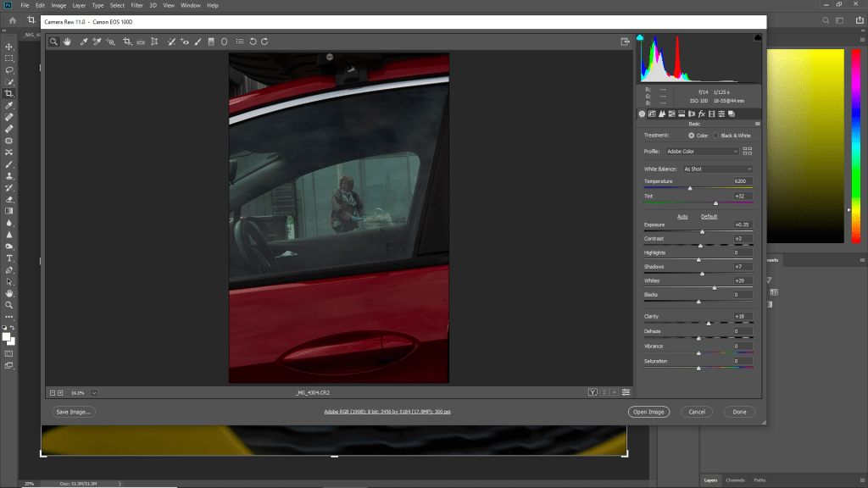Choose the Adjustment Brush tool
The image size is (868, 488).
click(198, 41)
